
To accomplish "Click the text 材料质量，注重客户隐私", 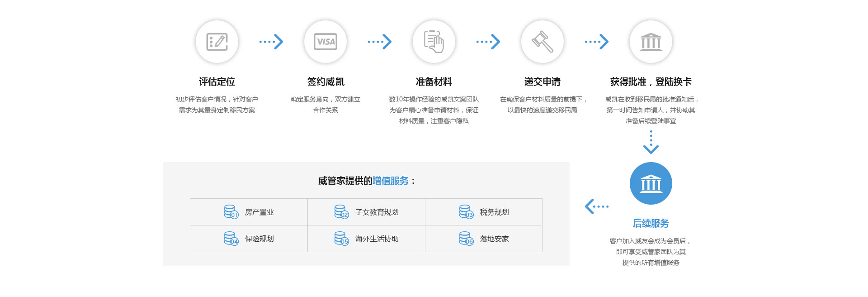I will tap(434, 121).
